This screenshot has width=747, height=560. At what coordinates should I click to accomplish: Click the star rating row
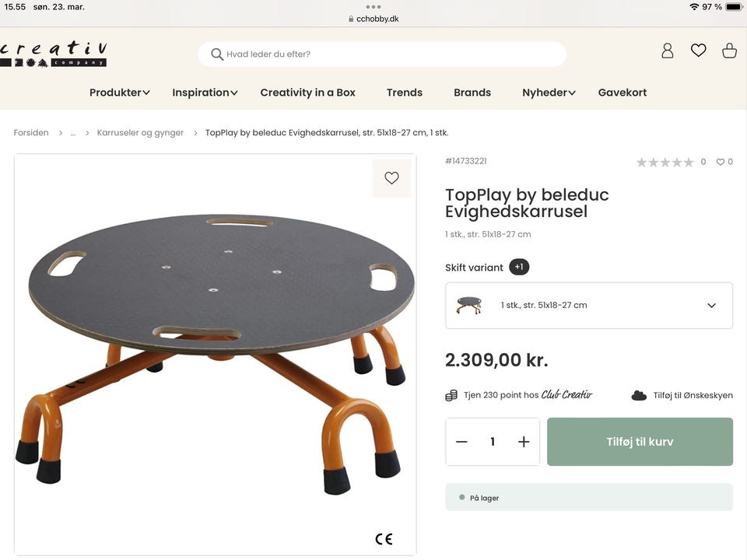[665, 162]
